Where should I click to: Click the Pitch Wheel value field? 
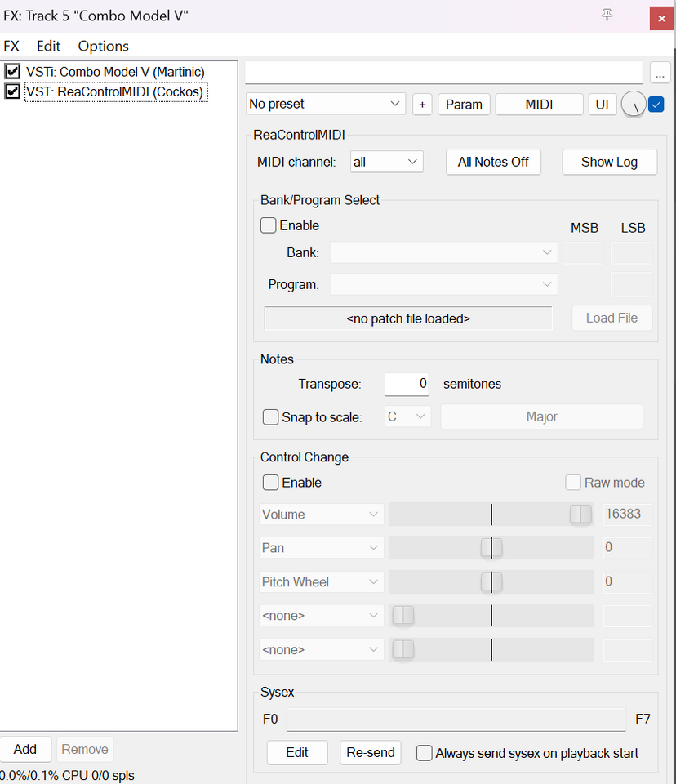point(628,582)
